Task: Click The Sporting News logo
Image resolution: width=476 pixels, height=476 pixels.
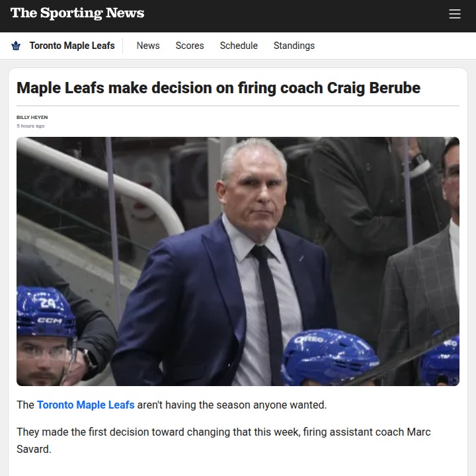Action: (x=77, y=13)
